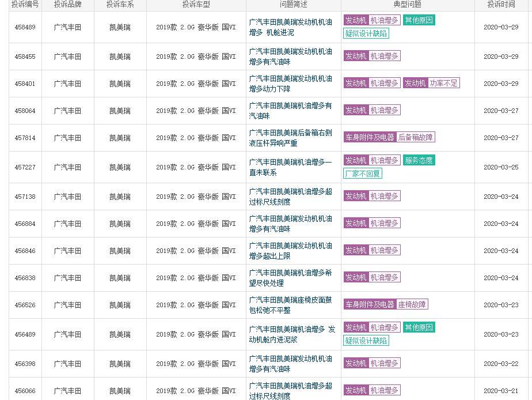Open complaint number 458401

point(25,84)
